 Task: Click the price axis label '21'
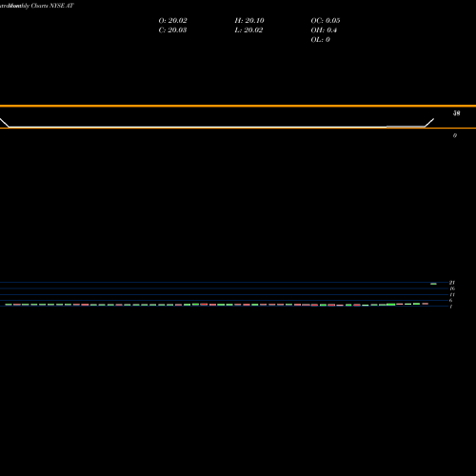coord(452,283)
